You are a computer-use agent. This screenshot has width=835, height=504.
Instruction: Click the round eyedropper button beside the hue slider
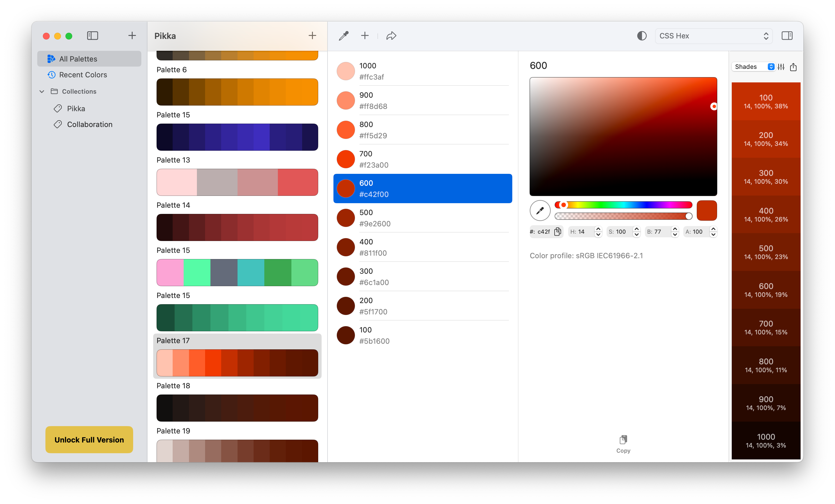[x=540, y=211]
